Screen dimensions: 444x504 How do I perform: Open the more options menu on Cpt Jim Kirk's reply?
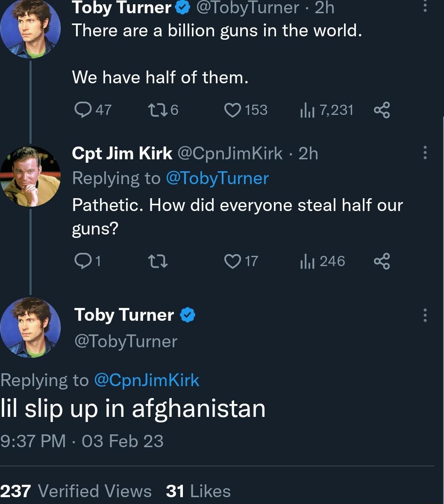click(425, 152)
